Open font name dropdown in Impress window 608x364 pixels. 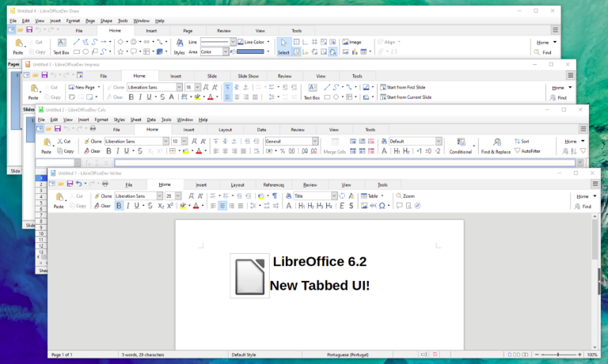(x=179, y=87)
